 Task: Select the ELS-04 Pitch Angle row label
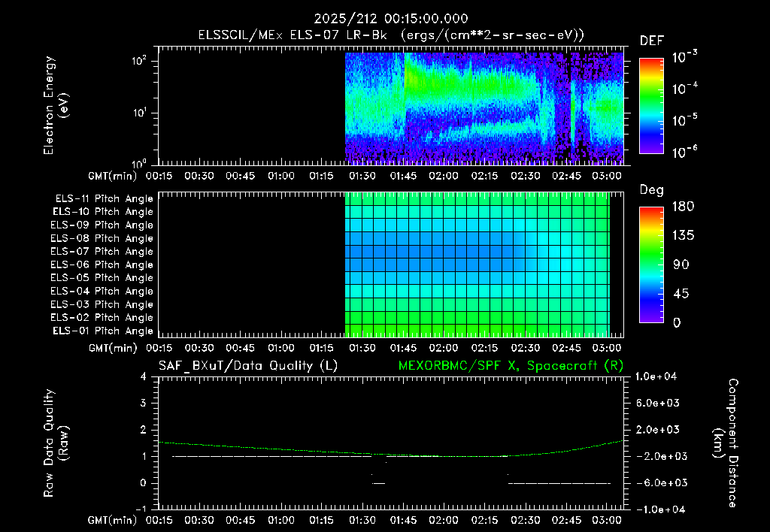(x=102, y=292)
